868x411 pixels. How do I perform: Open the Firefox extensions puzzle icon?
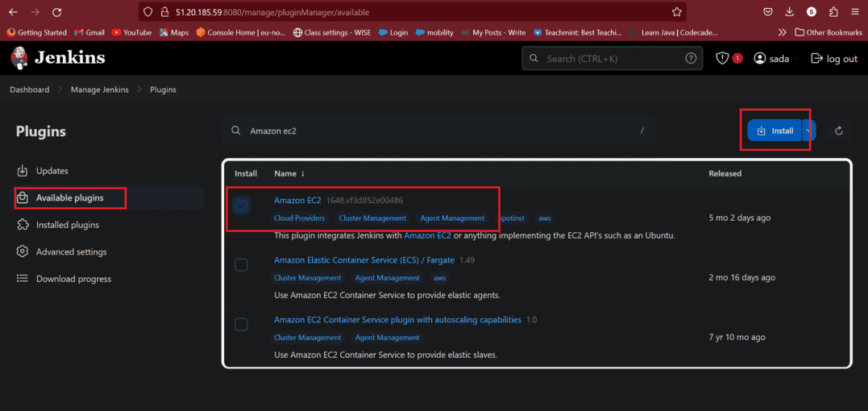click(x=833, y=11)
